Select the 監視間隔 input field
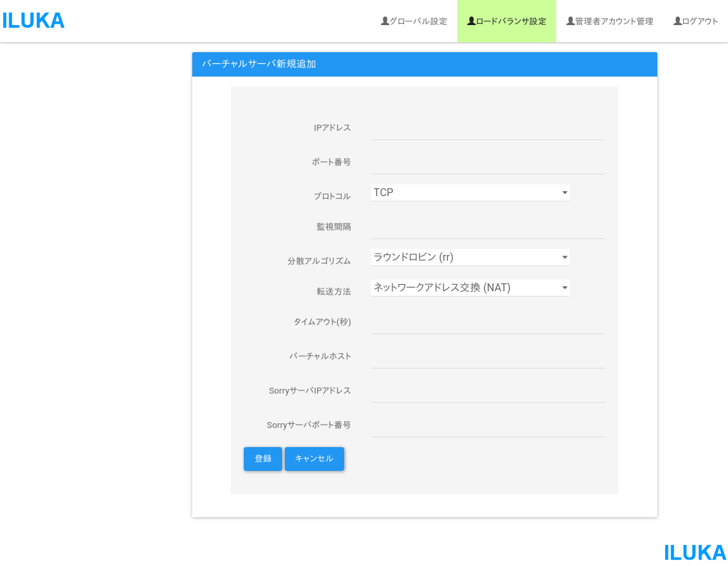728x566 pixels. [x=488, y=228]
